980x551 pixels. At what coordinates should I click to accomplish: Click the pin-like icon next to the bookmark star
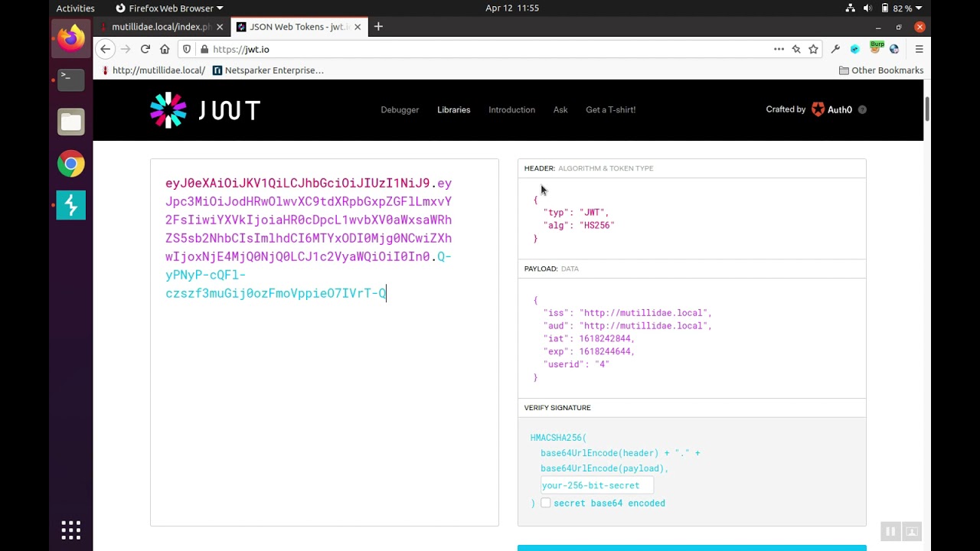(x=796, y=49)
